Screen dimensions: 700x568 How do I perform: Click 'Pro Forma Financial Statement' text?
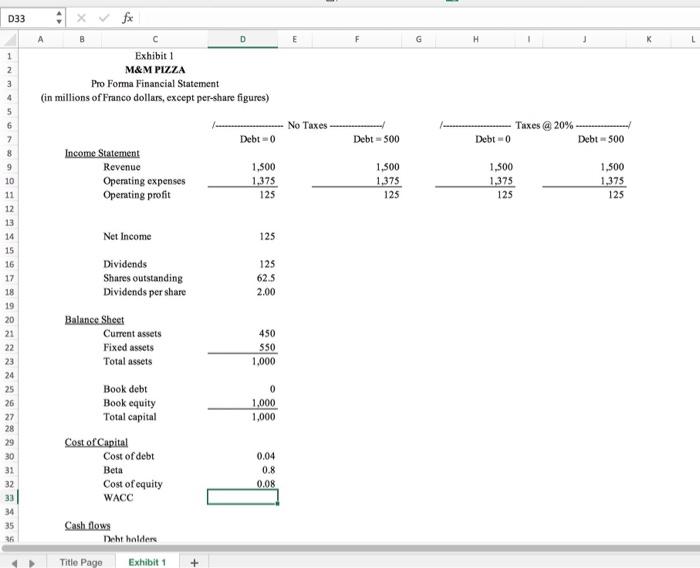[155, 84]
